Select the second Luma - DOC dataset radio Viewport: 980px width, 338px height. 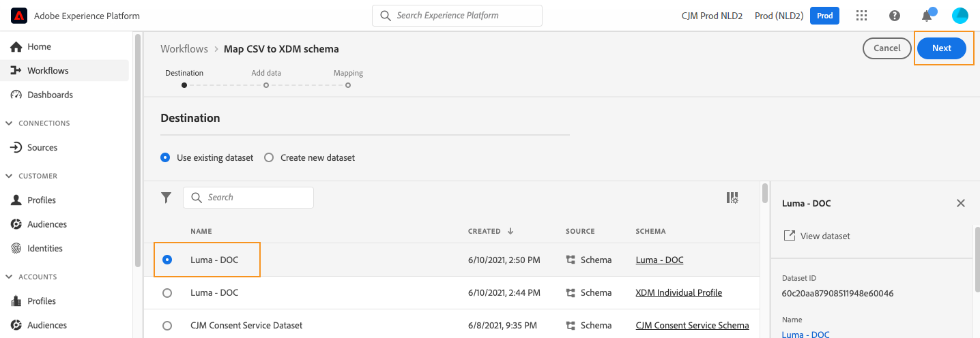167,293
